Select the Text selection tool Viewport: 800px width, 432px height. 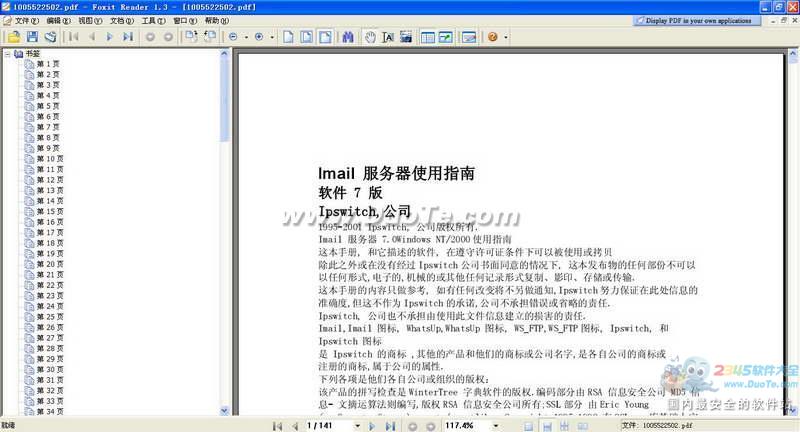click(388, 37)
